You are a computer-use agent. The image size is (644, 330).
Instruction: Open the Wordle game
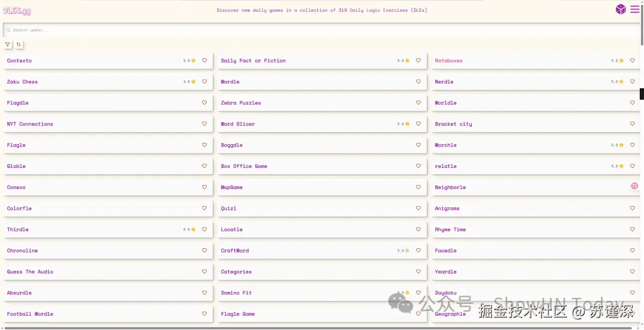click(230, 82)
